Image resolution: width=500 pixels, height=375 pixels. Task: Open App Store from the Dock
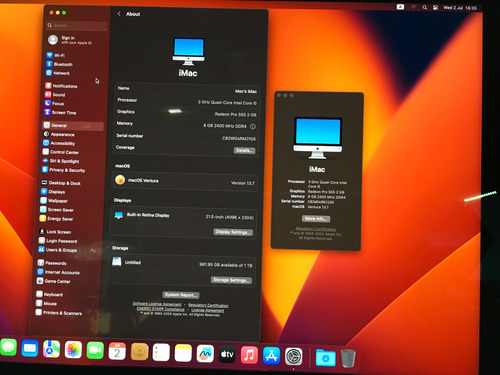(271, 356)
